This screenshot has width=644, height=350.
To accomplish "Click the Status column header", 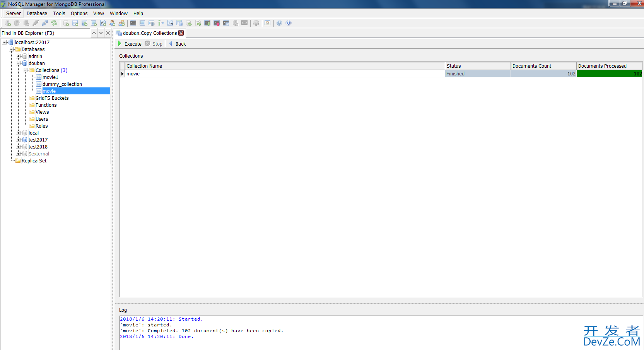I will coord(478,66).
